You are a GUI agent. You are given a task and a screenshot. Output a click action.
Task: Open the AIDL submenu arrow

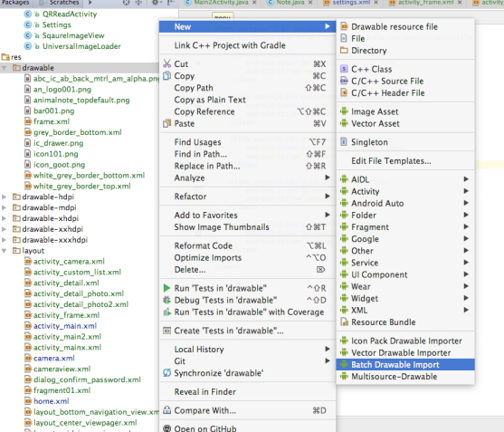point(466,179)
